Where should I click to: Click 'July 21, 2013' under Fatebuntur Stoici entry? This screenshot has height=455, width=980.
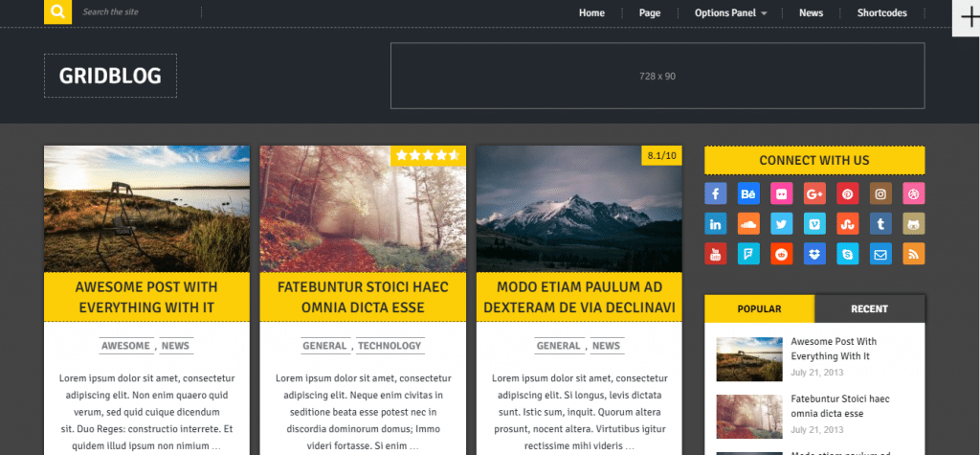click(817, 430)
